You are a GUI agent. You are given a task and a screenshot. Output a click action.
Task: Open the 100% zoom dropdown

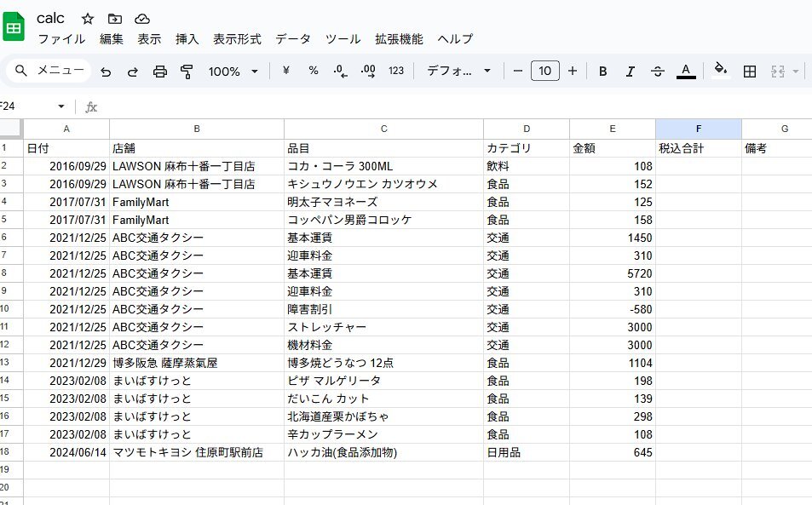(233, 72)
